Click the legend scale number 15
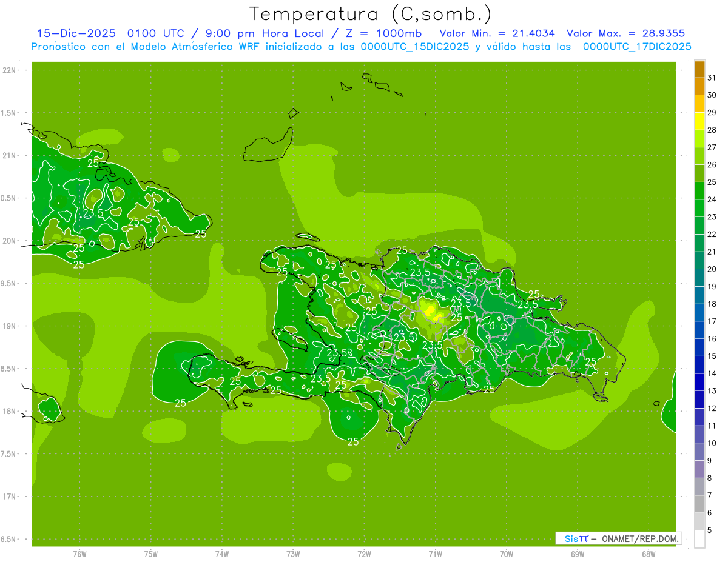Image resolution: width=728 pixels, height=562 pixels. pos(712,356)
